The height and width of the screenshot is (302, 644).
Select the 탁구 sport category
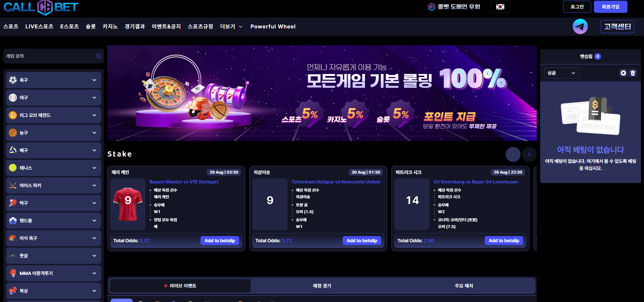pos(53,203)
